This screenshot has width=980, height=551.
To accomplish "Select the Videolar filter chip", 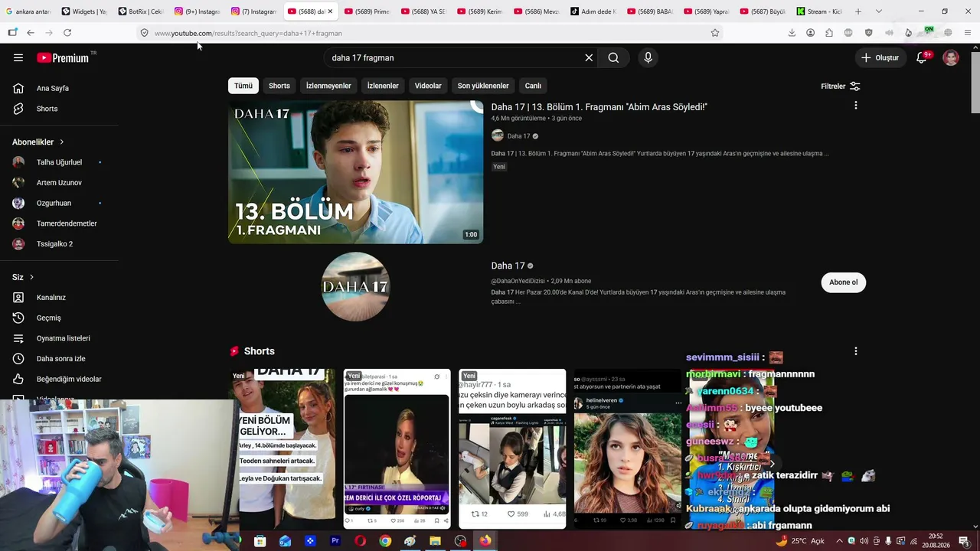I will [428, 86].
